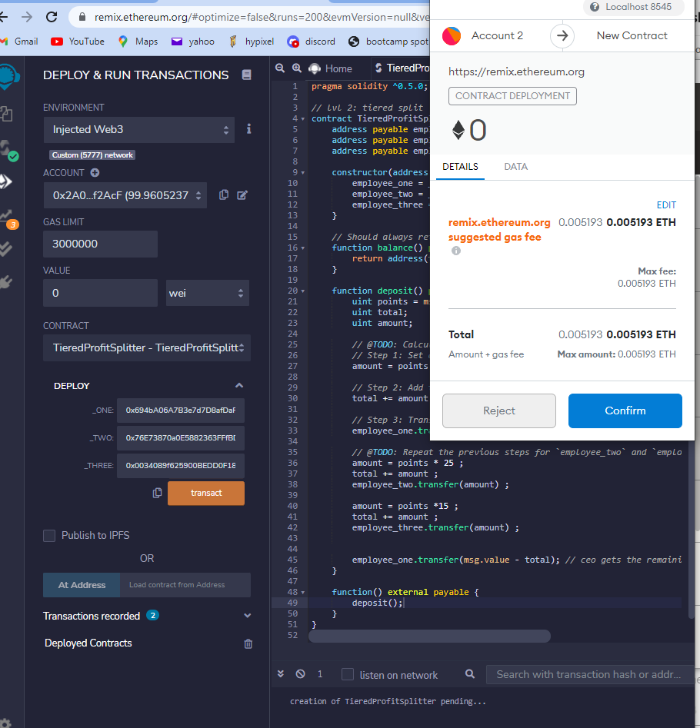The width and height of the screenshot is (700, 728).
Task: Open Remix file explorer sidebar icon
Action: (x=6, y=114)
